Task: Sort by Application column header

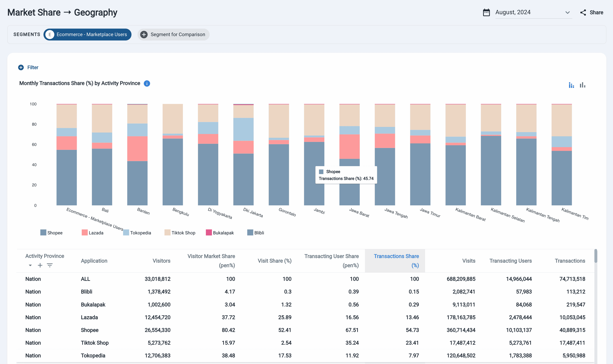Action: click(94, 261)
